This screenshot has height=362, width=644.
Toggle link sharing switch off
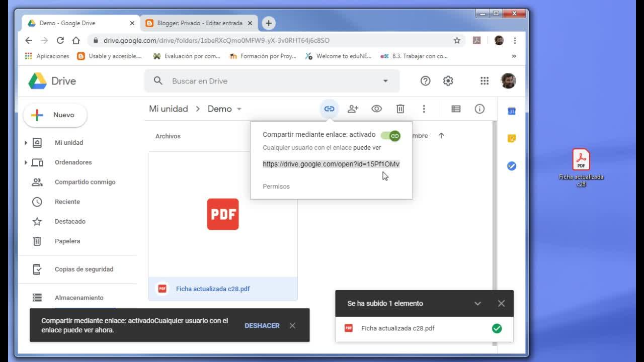point(390,136)
